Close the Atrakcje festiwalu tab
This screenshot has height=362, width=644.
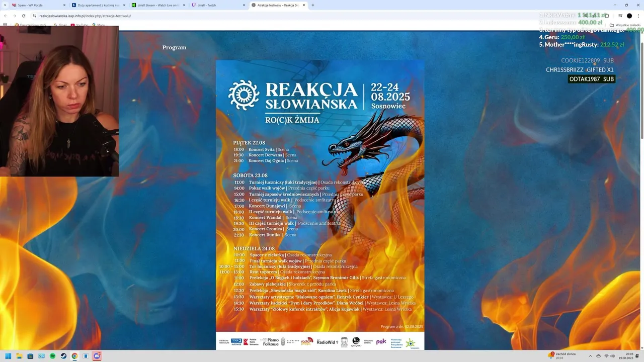(304, 5)
